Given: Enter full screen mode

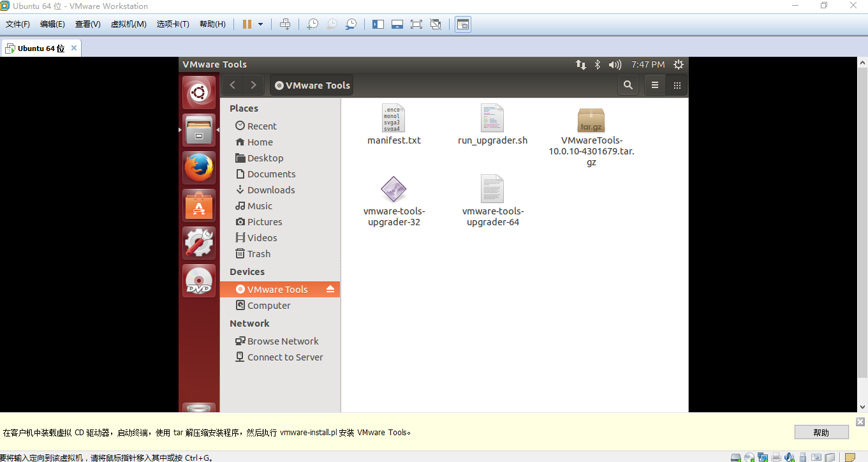Looking at the screenshot, I should pos(416,24).
